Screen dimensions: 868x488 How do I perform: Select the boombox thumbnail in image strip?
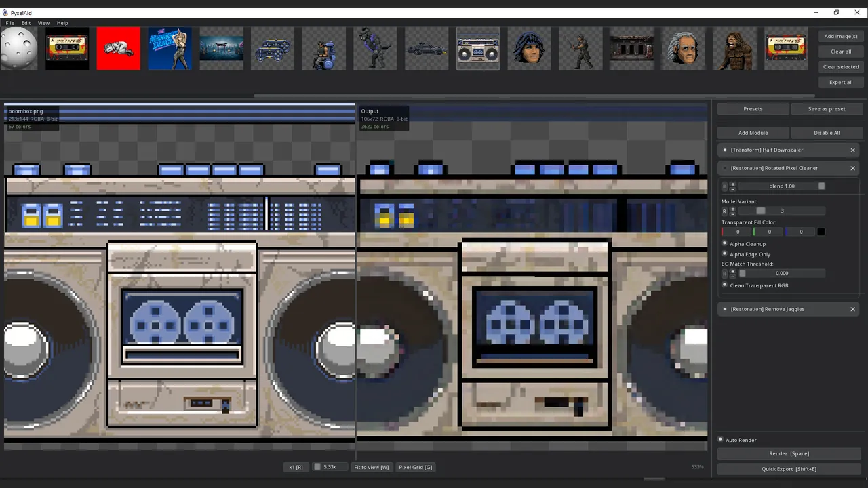coord(478,49)
